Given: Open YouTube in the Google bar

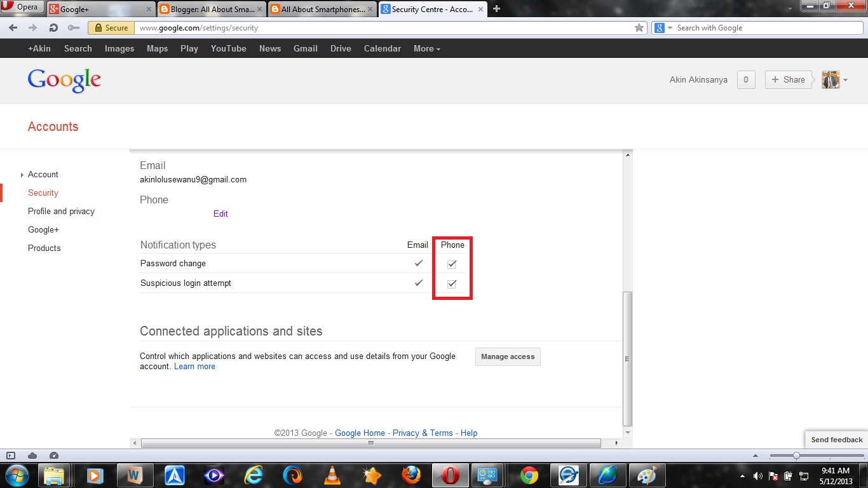Looking at the screenshot, I should point(229,48).
